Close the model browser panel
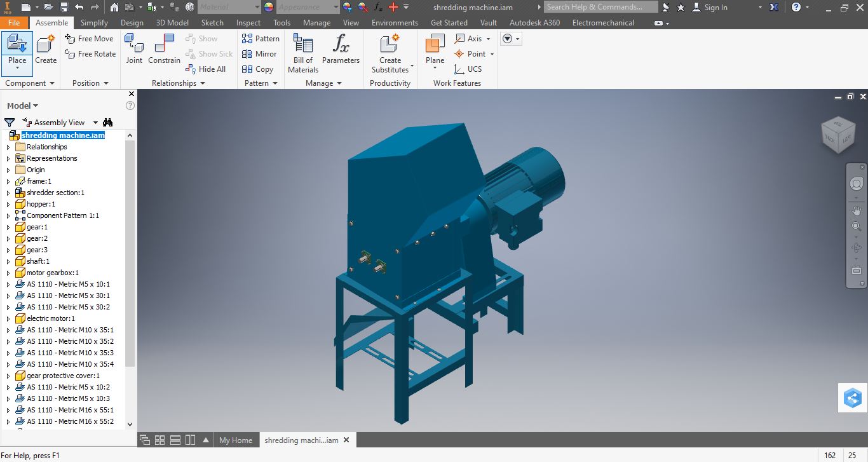This screenshot has height=462, width=868. (x=132, y=94)
